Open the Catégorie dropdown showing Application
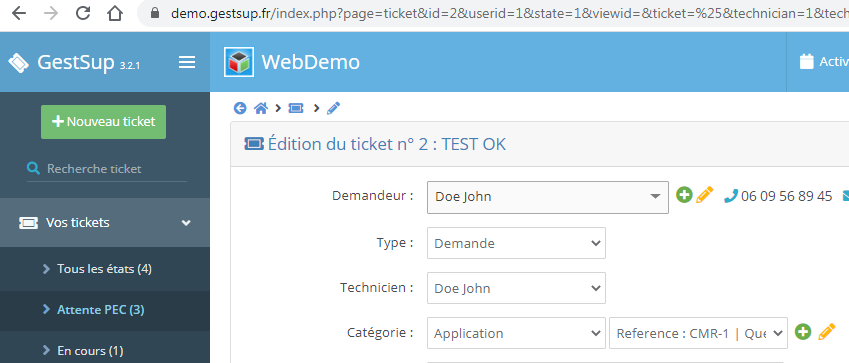Screen dimensions: 849x363 point(516,333)
